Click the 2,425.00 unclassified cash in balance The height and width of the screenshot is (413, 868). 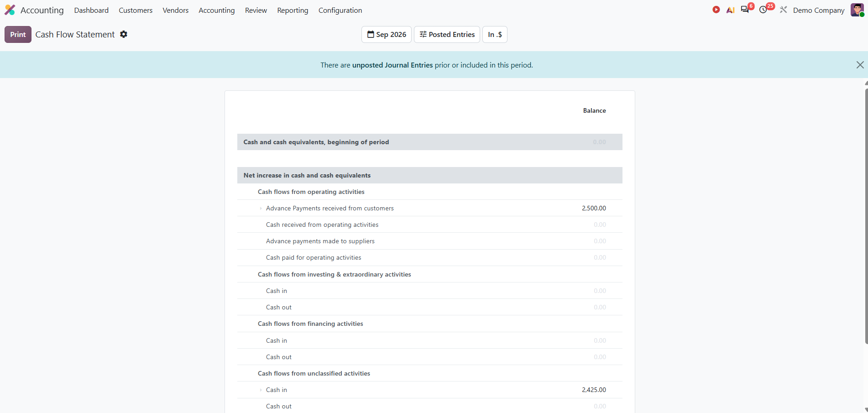point(594,390)
